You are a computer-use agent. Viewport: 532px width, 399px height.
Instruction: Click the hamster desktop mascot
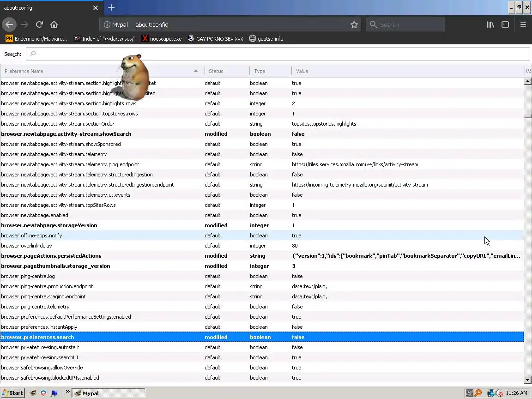pyautogui.click(x=134, y=78)
